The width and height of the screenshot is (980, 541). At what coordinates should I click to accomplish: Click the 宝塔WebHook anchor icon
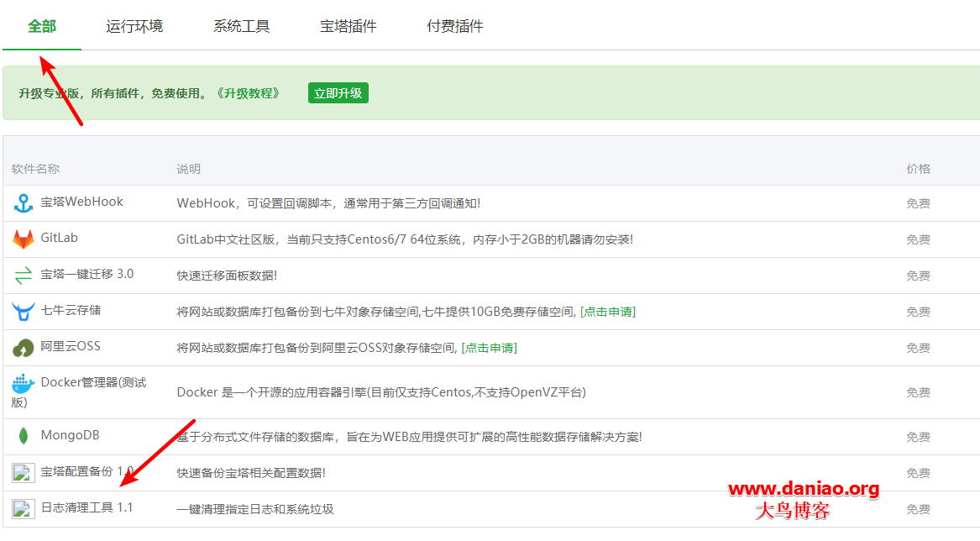tap(24, 203)
